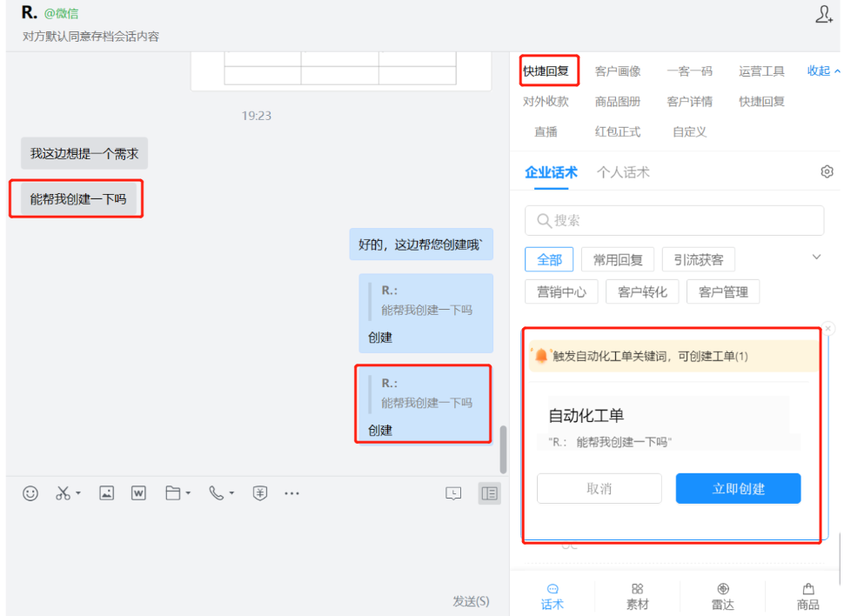Image resolution: width=844 pixels, height=616 pixels.
Task: Close the automation work-order popup
Action: [x=828, y=328]
